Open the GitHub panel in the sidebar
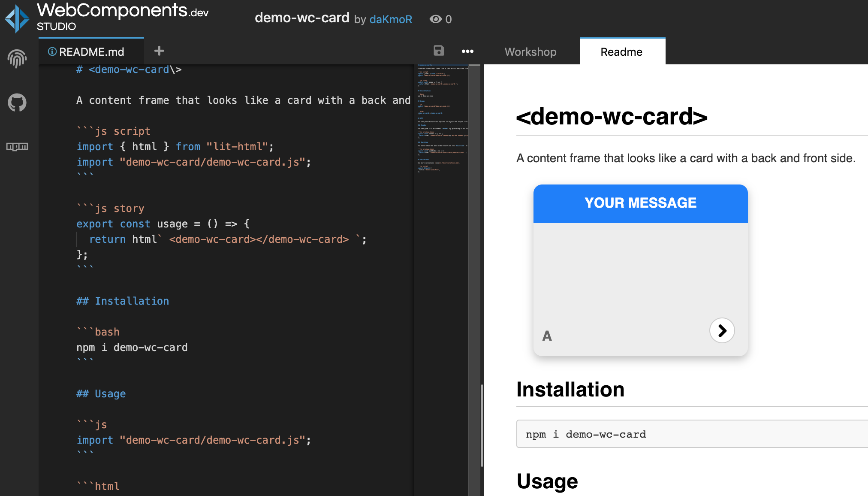 (17, 103)
